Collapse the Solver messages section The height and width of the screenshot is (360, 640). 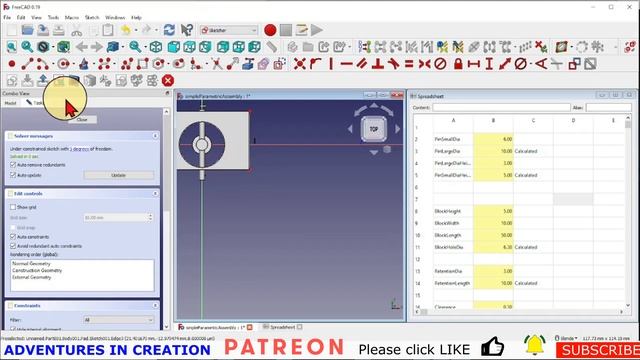155,136
